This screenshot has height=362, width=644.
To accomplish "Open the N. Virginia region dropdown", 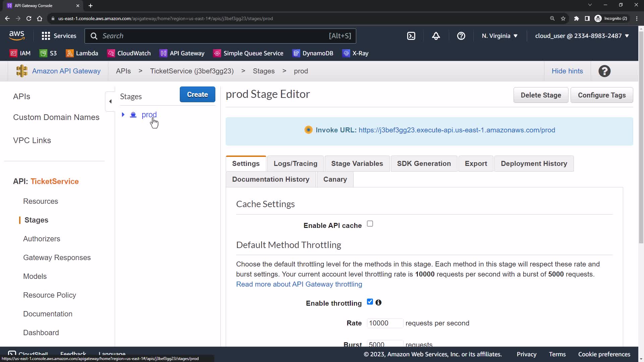I will tap(499, 36).
